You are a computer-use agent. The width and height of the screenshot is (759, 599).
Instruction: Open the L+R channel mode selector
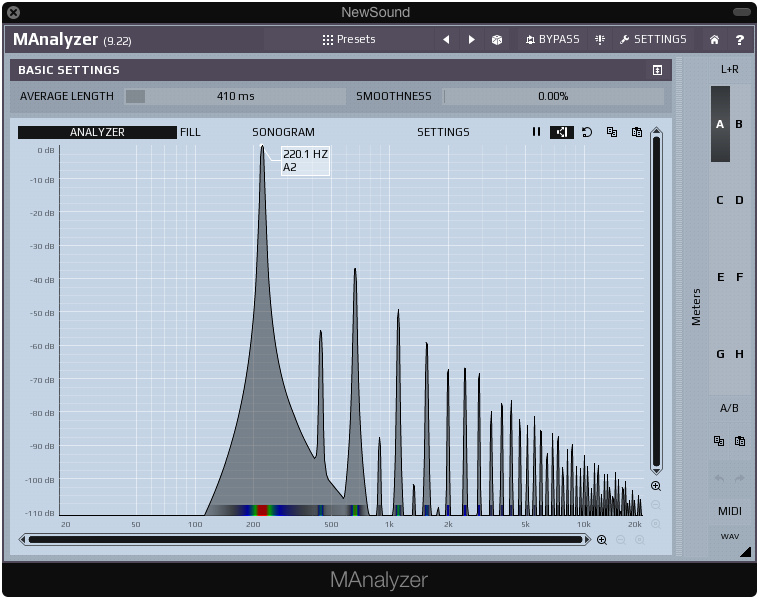[729, 69]
